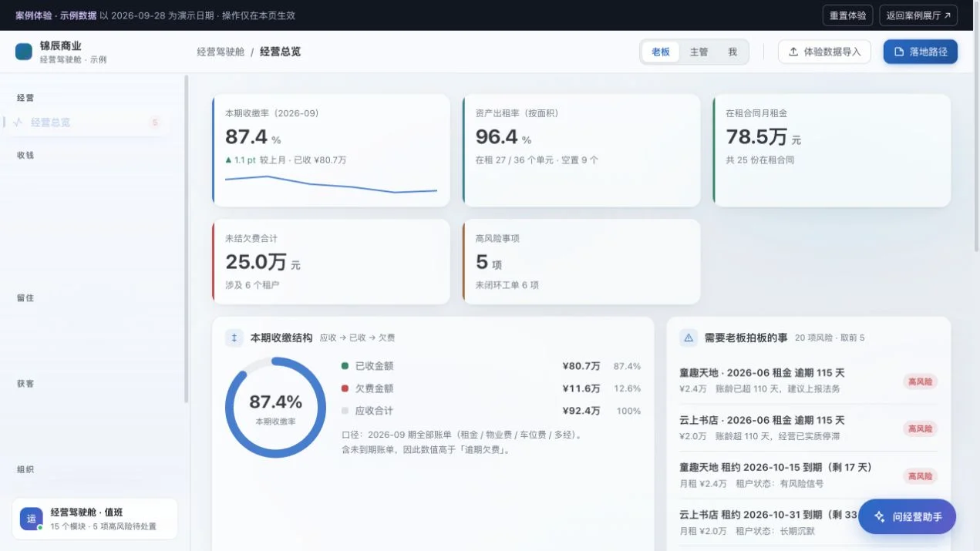
Task: Click the 组织 sidebar section label
Action: (x=25, y=469)
